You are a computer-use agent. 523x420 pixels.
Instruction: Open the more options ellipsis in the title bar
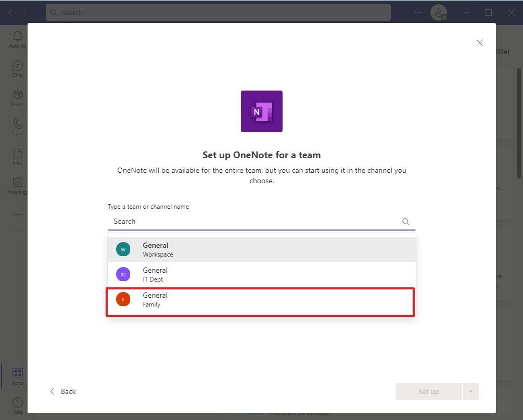(417, 12)
